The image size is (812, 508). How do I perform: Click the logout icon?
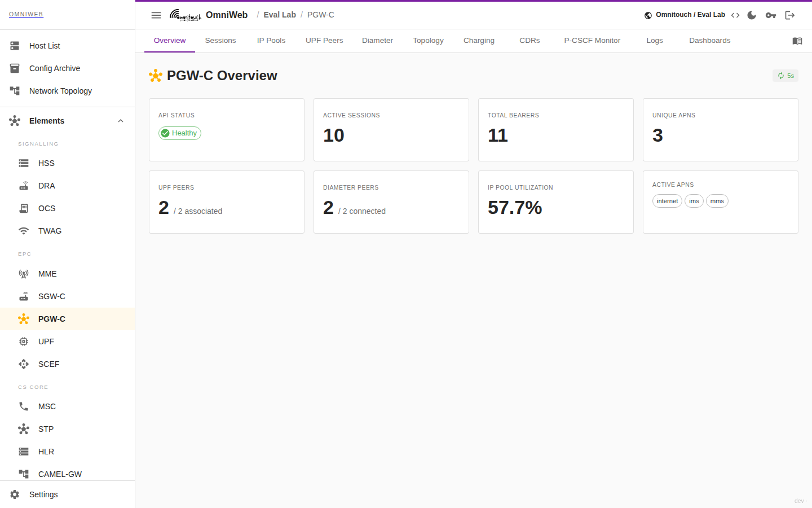tap(790, 15)
